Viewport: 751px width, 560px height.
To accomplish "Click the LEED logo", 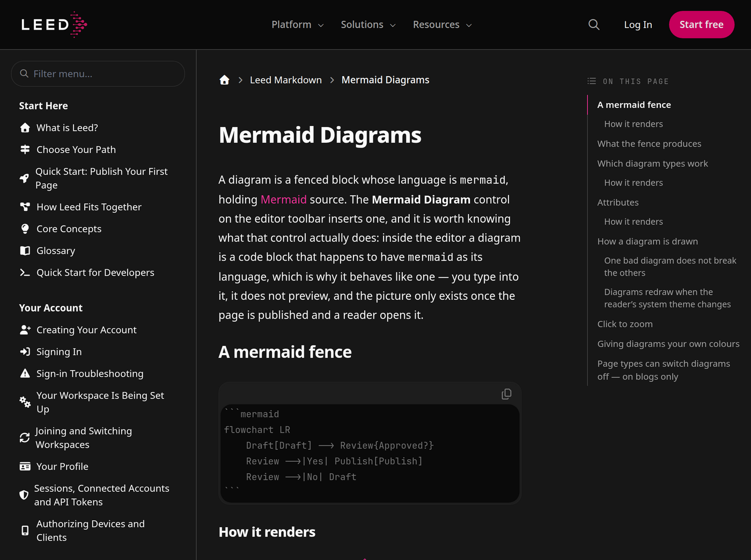I will 54,25.
